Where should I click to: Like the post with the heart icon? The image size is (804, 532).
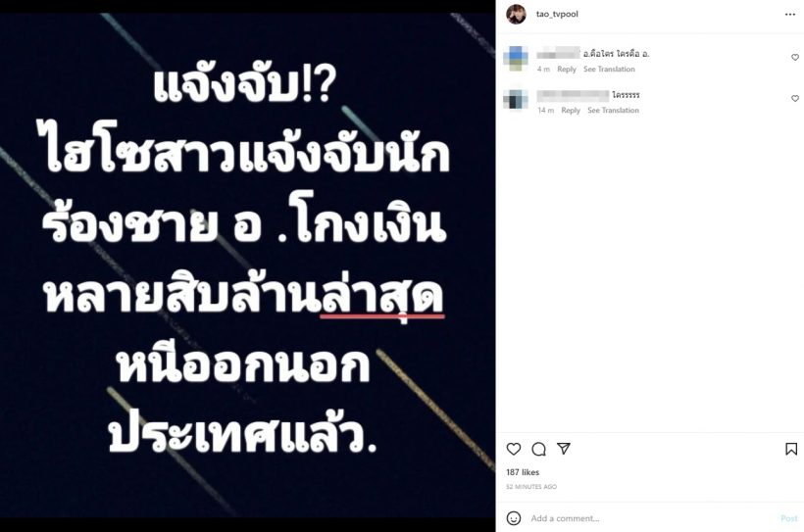[x=513, y=449]
